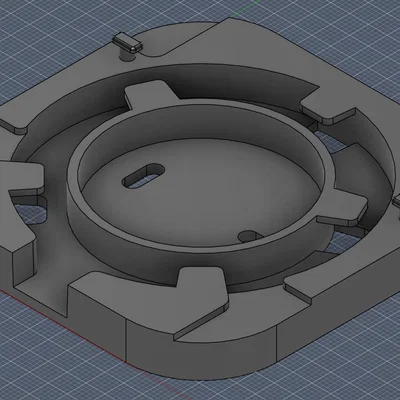
Task: Select the flat top rim of the central ring
Action: 74,173
